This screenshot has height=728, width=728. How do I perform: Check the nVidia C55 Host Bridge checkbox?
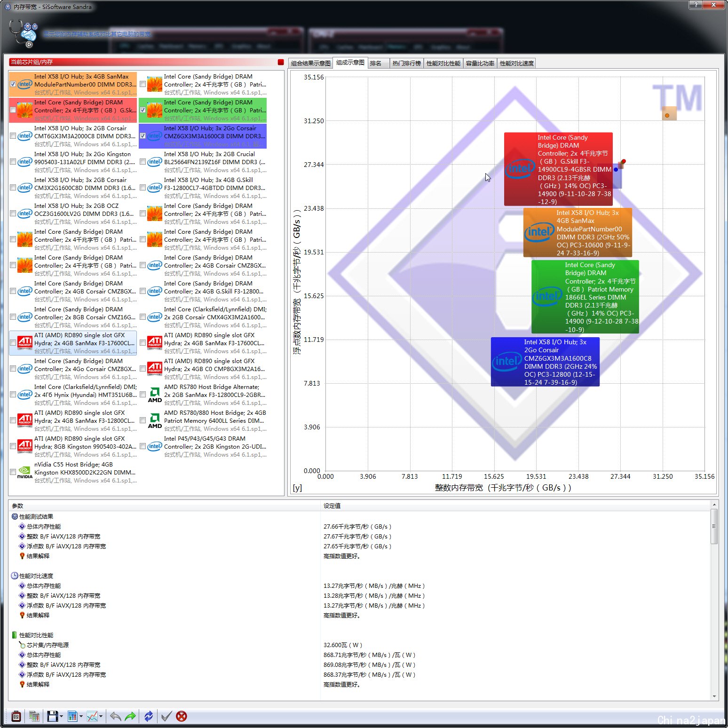tap(13, 472)
